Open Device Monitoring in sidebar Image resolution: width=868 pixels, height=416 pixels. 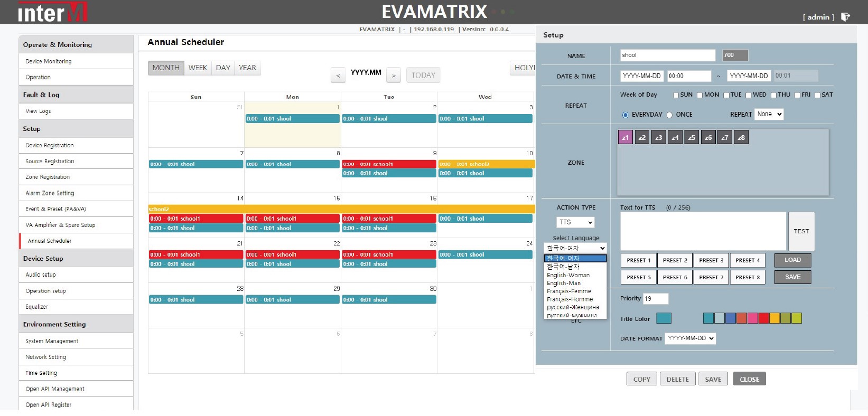76,61
